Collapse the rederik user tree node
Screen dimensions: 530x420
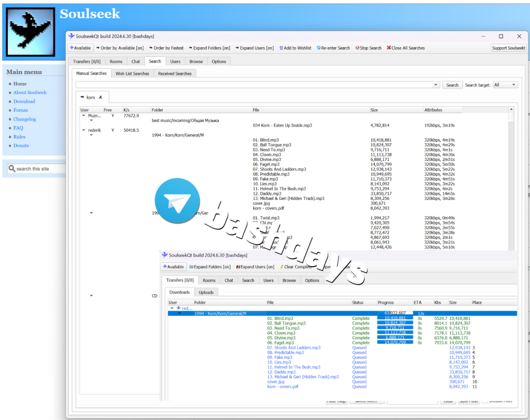pos(84,130)
